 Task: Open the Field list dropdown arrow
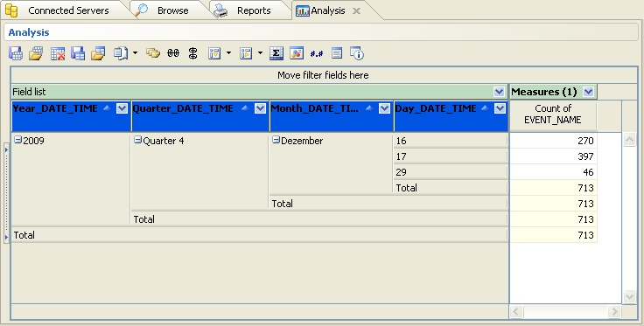click(499, 92)
